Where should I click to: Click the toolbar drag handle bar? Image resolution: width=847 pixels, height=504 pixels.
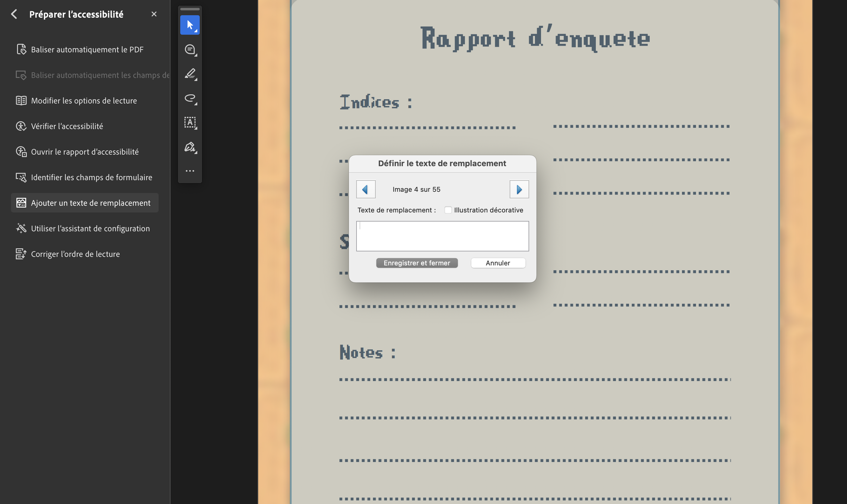click(x=190, y=9)
